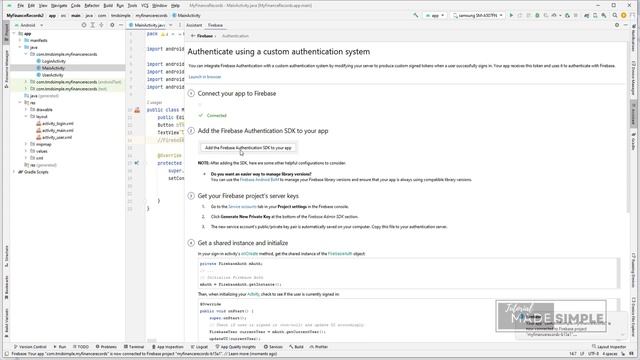Click the Attach Debugger icon
Viewport: 640px width, 360px height.
567,16
